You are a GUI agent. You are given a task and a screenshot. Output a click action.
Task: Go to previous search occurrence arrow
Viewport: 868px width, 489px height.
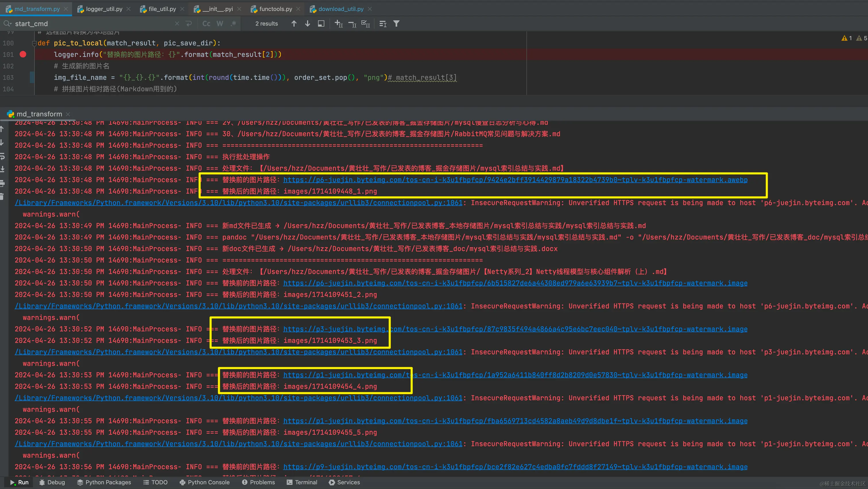[294, 24]
